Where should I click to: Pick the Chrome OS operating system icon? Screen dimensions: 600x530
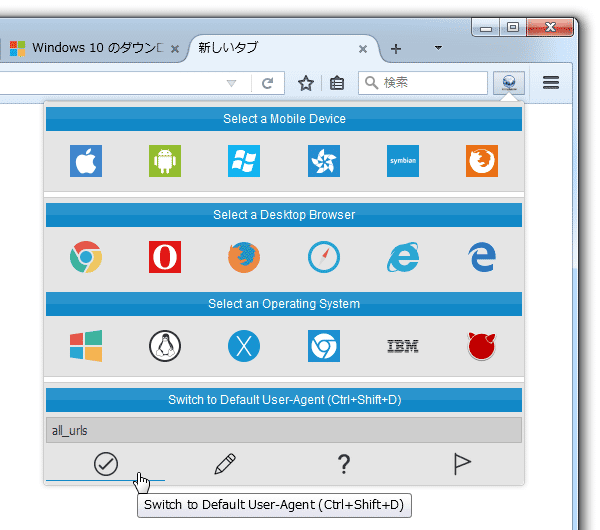pos(324,346)
